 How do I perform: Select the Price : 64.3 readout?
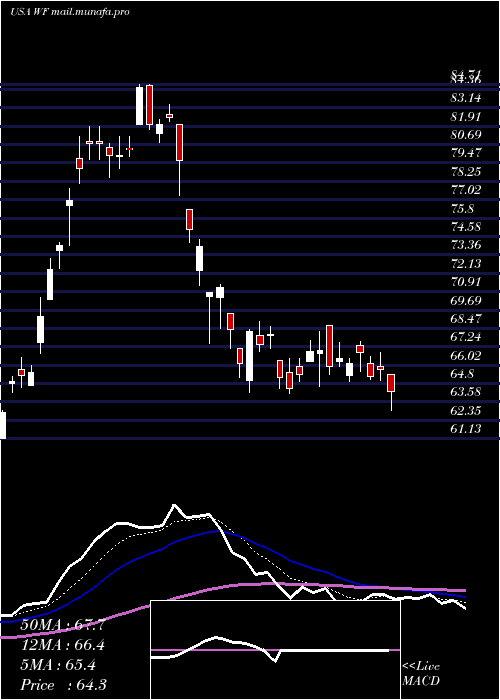[x=63, y=685]
